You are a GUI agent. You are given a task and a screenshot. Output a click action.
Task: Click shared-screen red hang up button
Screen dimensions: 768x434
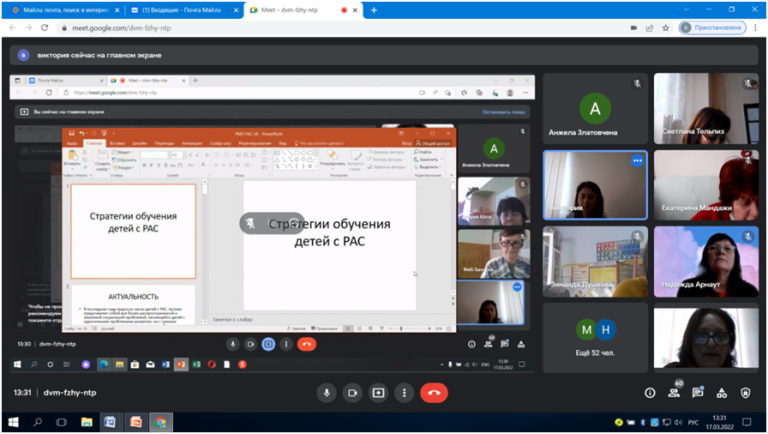click(x=307, y=344)
